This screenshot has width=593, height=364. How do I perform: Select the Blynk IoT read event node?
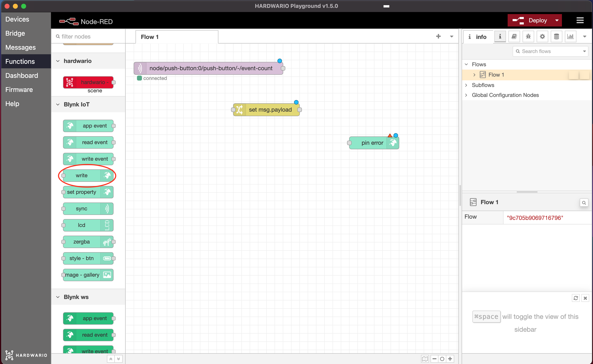88,142
